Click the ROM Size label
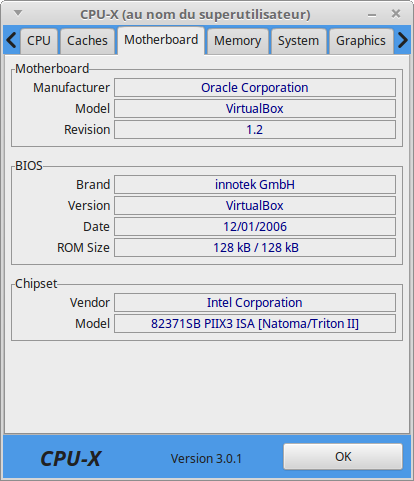Screen dimensions: 414x481 [x=83, y=248]
